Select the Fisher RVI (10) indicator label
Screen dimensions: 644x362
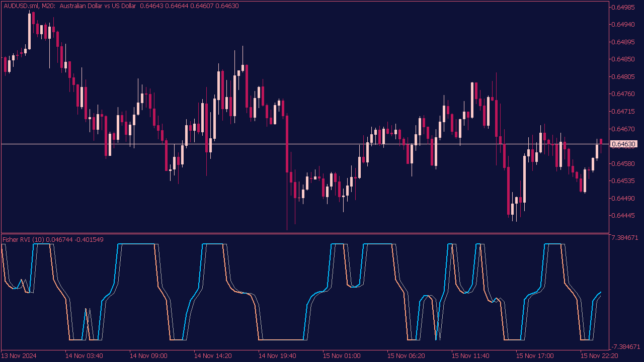click(24, 240)
